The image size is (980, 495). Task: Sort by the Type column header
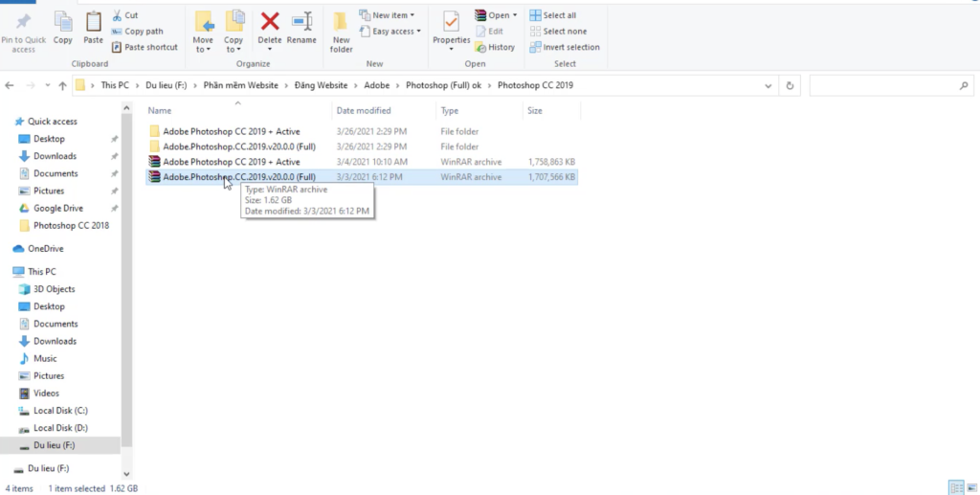[x=479, y=111]
